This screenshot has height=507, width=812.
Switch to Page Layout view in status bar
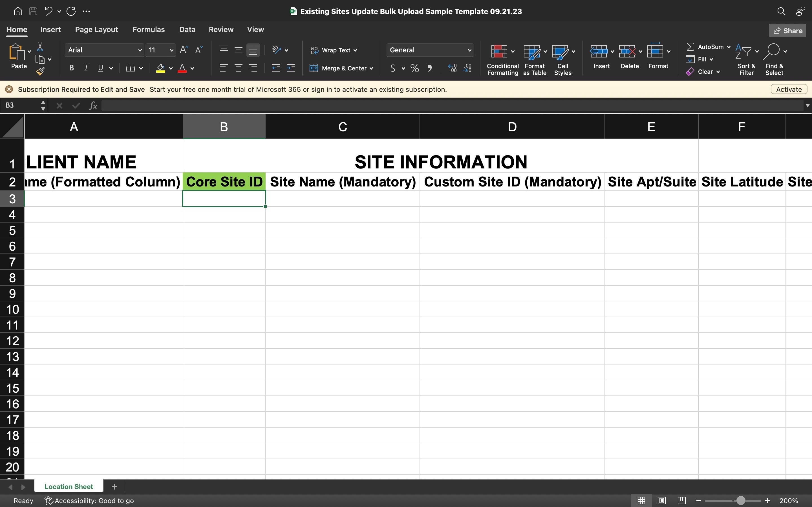pos(661,501)
